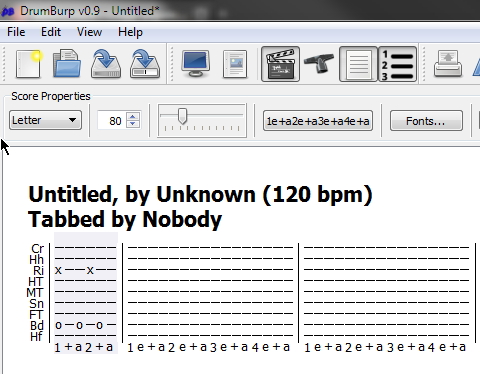The image size is (480, 374).
Task: Click the monitor display icon
Action: pos(196,64)
